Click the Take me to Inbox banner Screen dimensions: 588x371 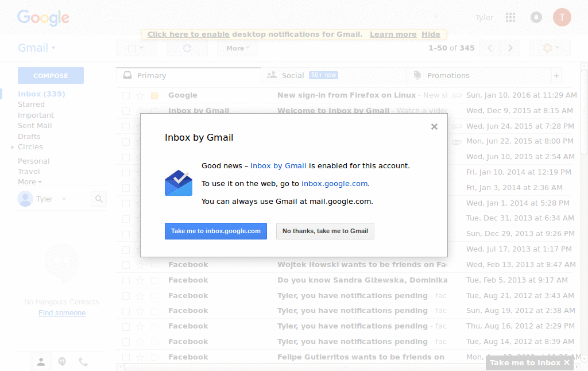525,363
